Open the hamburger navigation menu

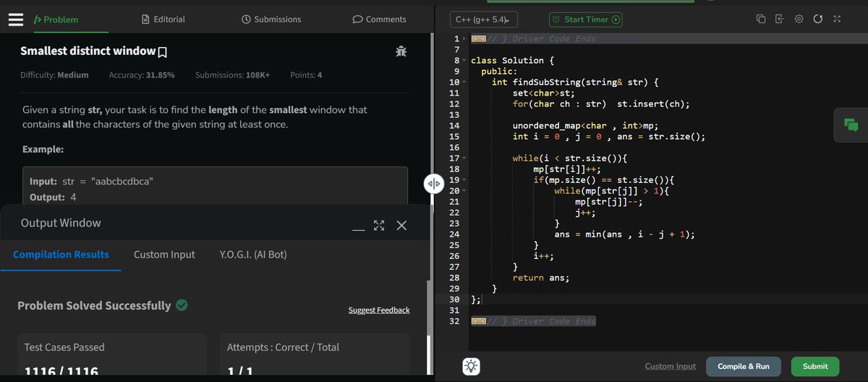[x=16, y=20]
